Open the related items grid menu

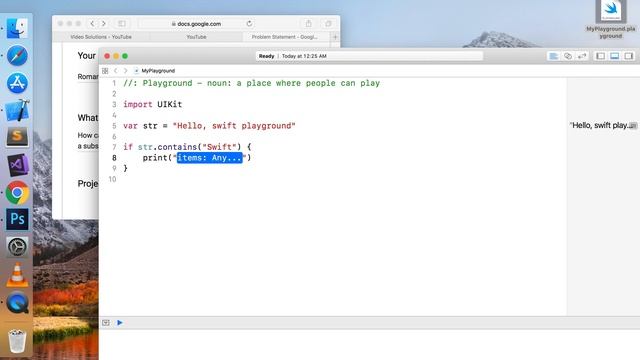coord(105,71)
